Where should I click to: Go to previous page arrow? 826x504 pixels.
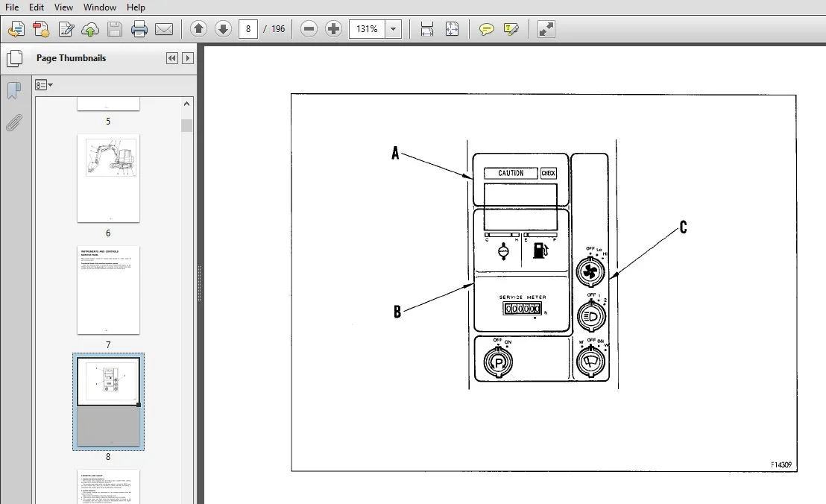(x=198, y=29)
